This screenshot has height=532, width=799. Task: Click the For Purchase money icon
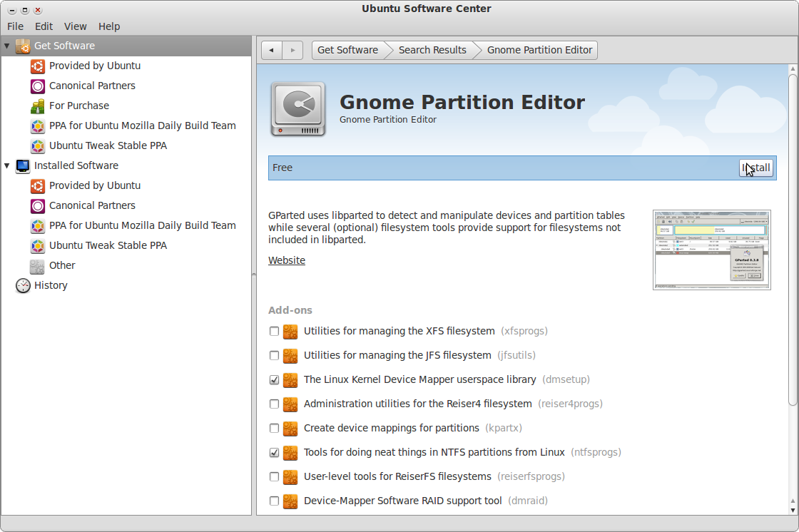coord(38,106)
